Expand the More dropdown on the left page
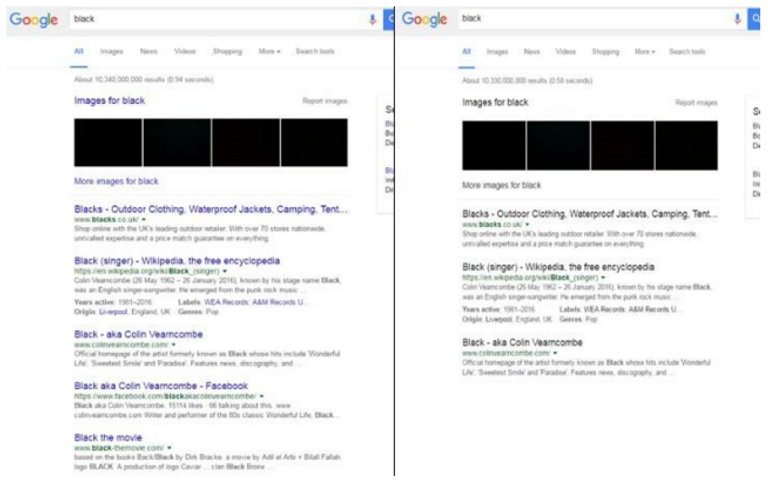Screen dimensions: 768x489 pyautogui.click(x=269, y=52)
